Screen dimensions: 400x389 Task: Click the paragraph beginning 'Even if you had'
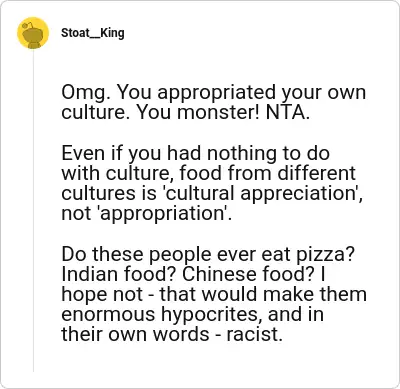point(212,183)
